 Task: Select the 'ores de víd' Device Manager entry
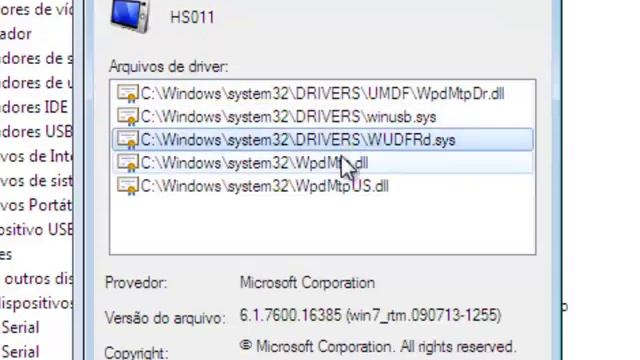click(x=36, y=9)
